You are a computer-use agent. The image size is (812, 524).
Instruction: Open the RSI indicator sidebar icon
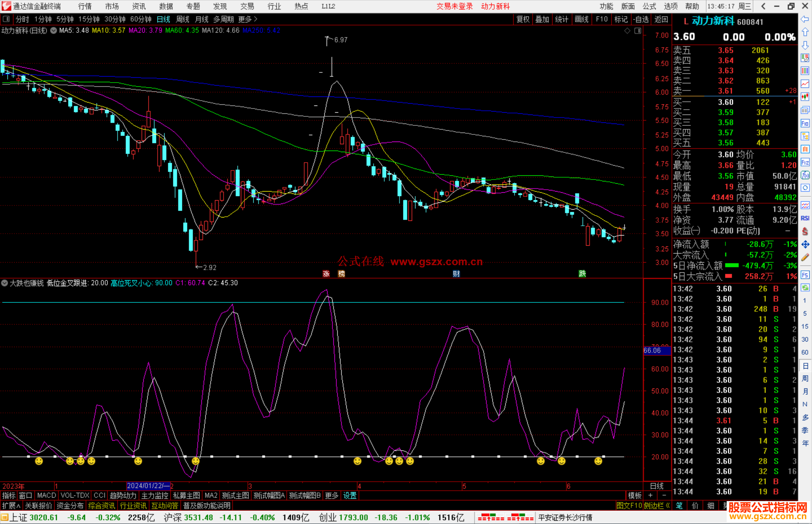tap(805, 218)
